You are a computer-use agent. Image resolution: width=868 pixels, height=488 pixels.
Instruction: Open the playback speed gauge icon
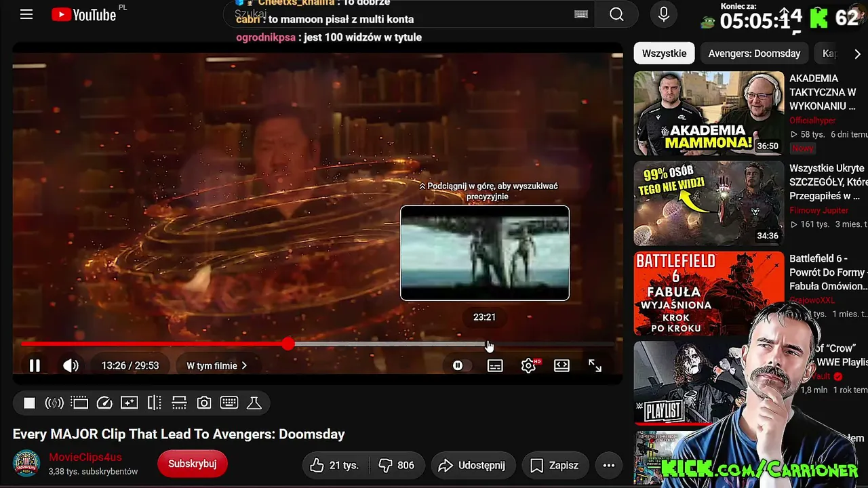(x=104, y=403)
